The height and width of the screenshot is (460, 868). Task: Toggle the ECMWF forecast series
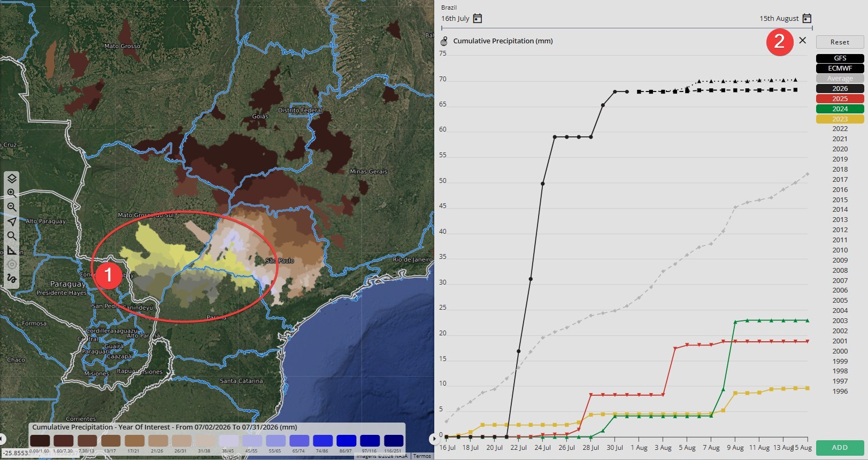click(840, 68)
